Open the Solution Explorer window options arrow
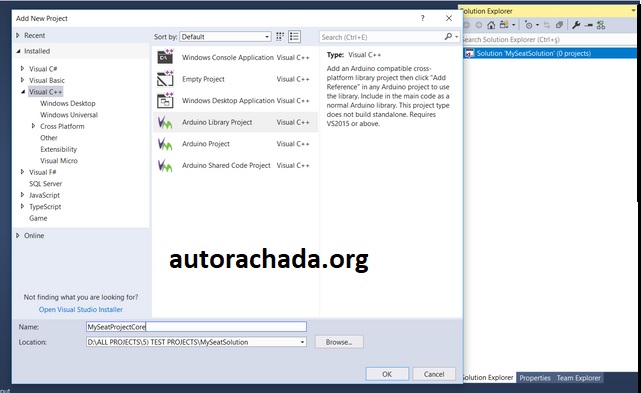The image size is (641, 393). point(633,11)
